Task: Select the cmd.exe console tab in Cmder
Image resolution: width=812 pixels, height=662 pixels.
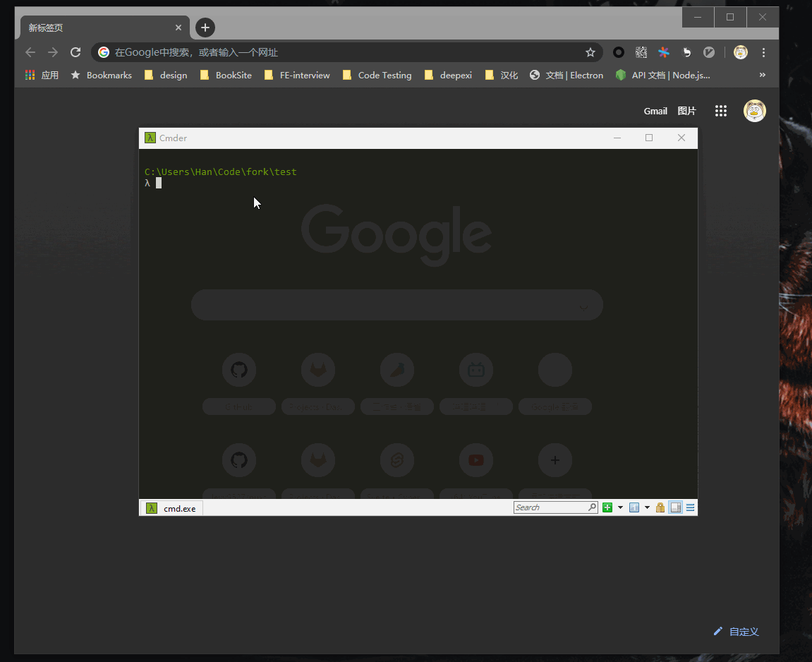Action: click(172, 508)
